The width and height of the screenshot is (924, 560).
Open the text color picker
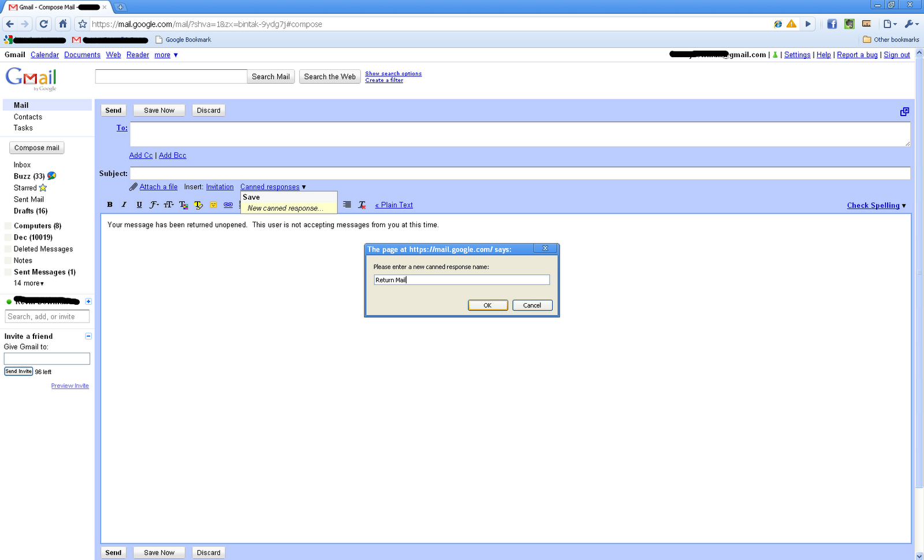pyautogui.click(x=184, y=204)
